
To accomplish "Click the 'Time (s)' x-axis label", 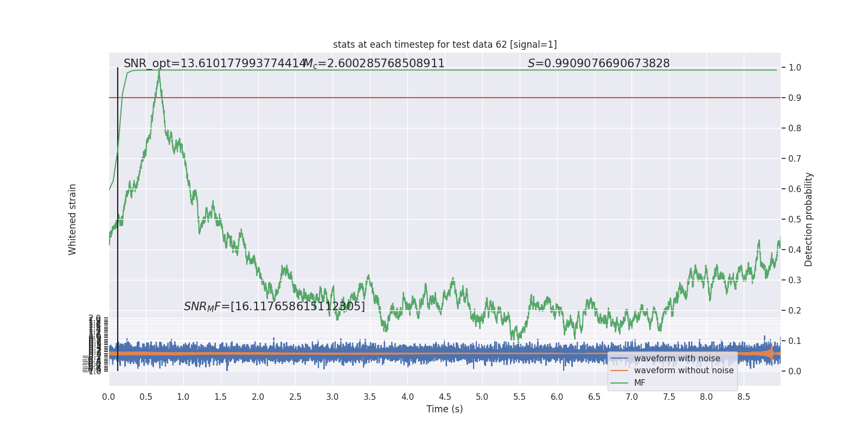I will click(x=445, y=409).
